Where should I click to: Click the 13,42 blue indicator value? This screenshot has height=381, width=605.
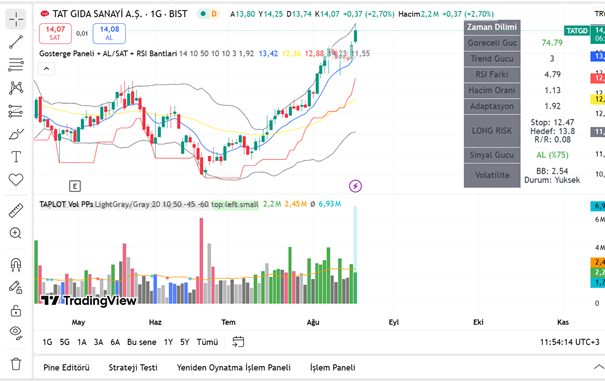click(268, 54)
